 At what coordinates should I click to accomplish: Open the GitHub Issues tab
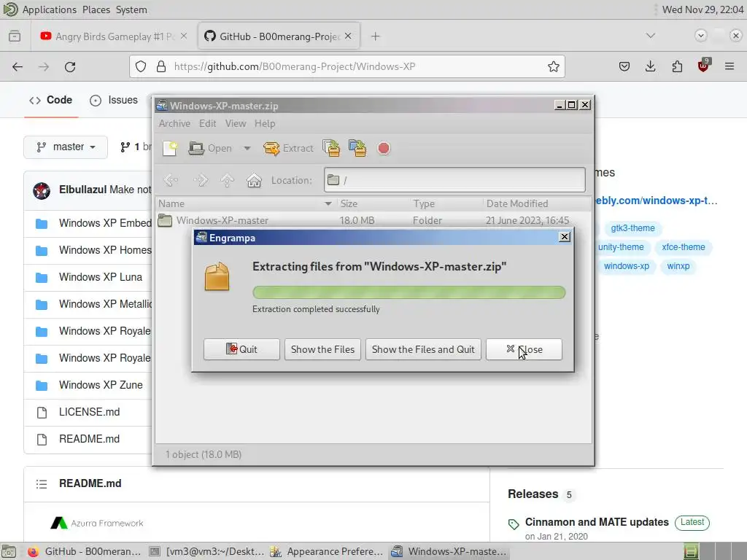(114, 100)
